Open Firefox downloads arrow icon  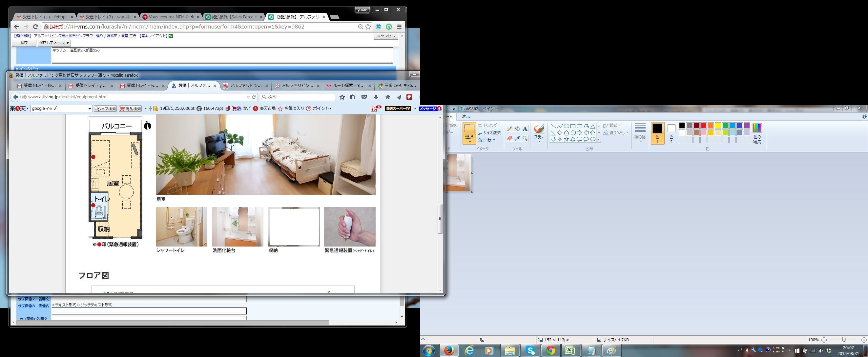(376, 97)
